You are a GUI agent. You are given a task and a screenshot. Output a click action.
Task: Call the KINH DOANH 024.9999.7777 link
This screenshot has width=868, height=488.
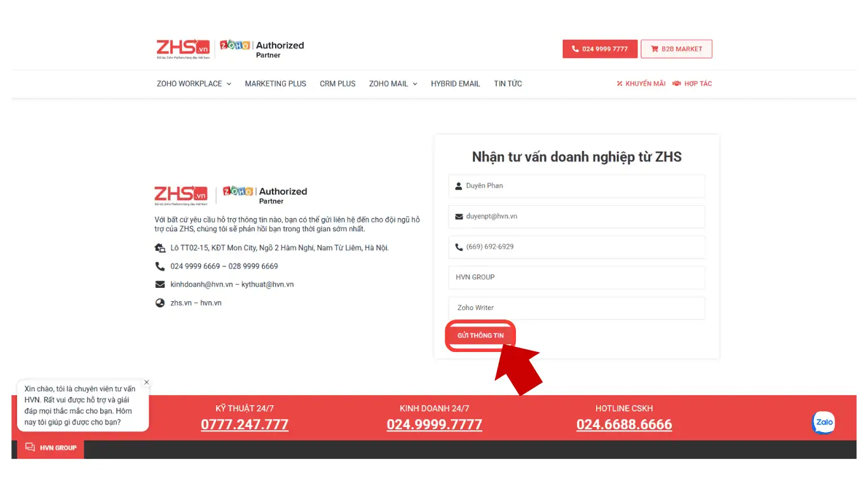(x=434, y=424)
